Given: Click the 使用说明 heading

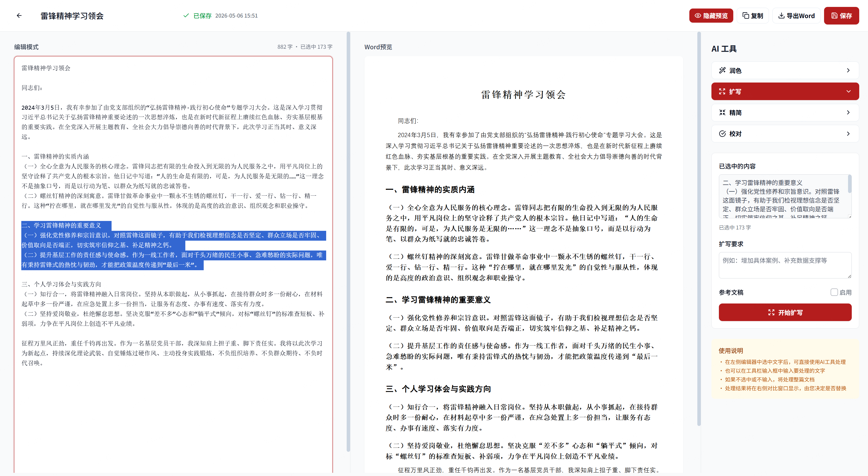Looking at the screenshot, I should [731, 351].
